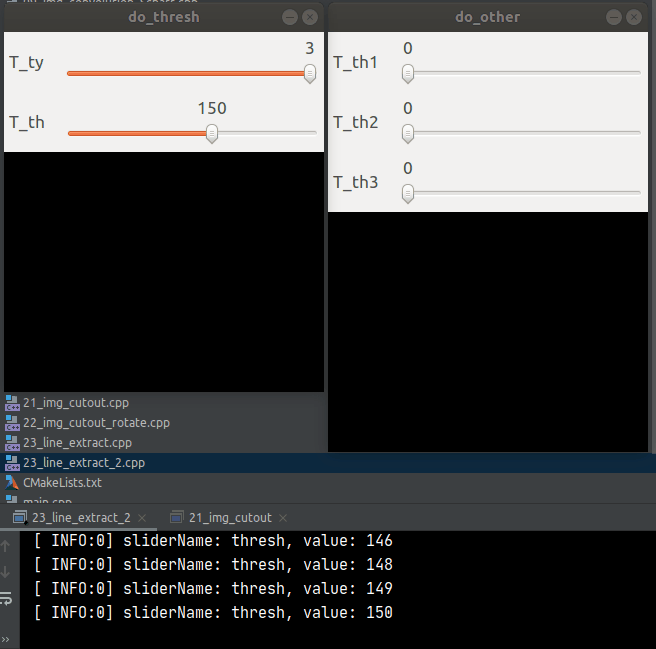Switch to the 21_img_cutout run tab
The width and height of the screenshot is (656, 649).
(230, 518)
